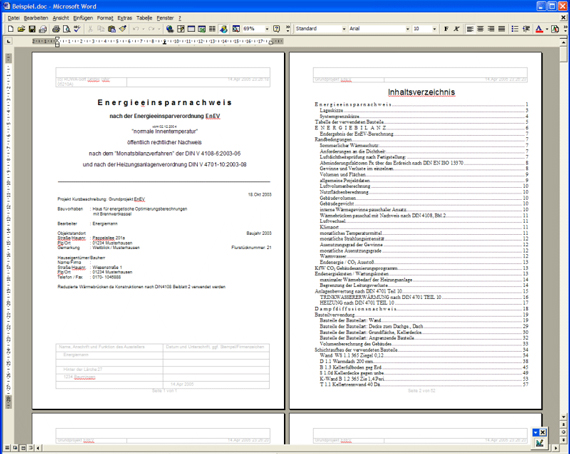Open the zoom percentage dropdown
This screenshot has height=454, width=570.
coord(267,29)
